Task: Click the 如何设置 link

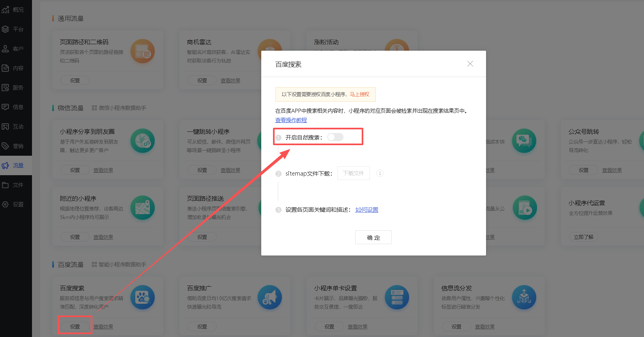Action: point(367,210)
